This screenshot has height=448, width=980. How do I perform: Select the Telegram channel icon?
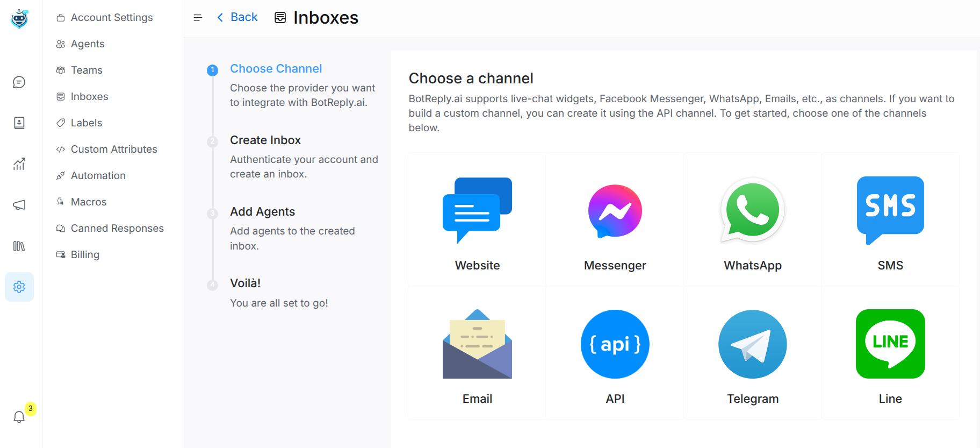[753, 344]
